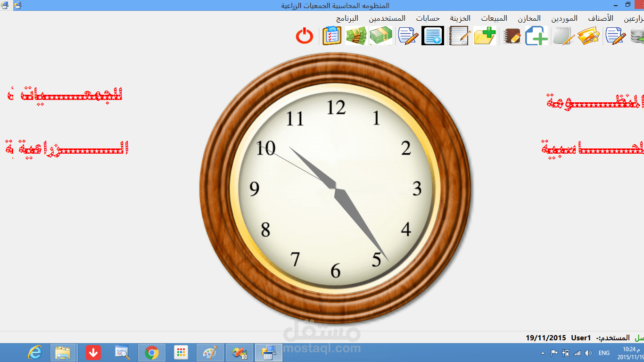Switch the ENG input language indicator
The width and height of the screenshot is (644, 362).
pyautogui.click(x=604, y=353)
